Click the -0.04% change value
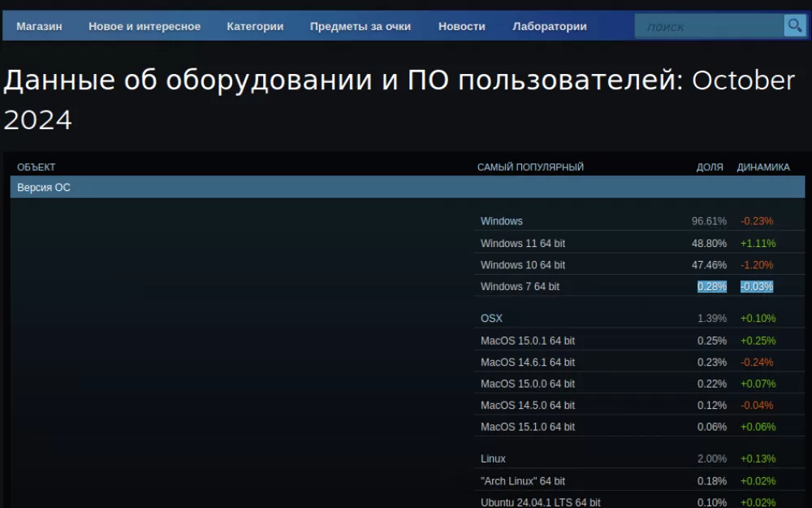Screen dimensions: 812x508 click(757, 406)
